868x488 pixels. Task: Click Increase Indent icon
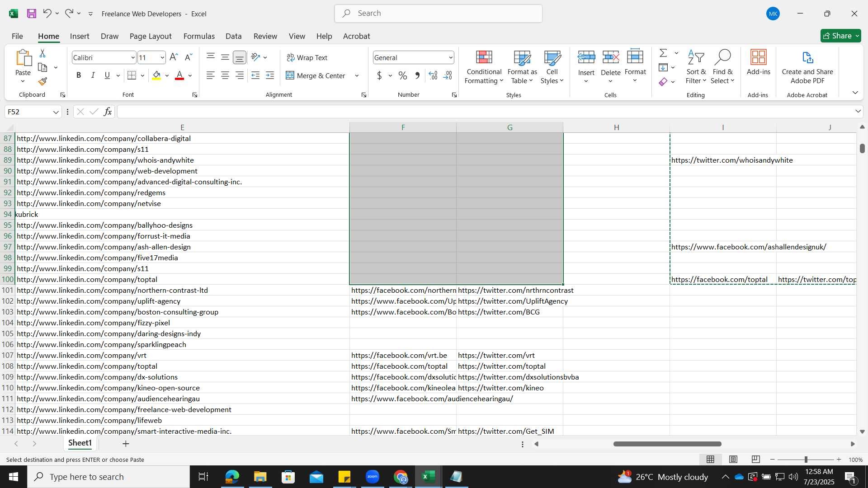pyautogui.click(x=270, y=75)
